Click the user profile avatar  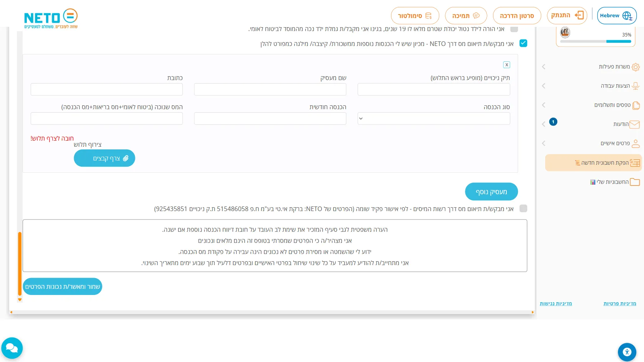point(565,33)
